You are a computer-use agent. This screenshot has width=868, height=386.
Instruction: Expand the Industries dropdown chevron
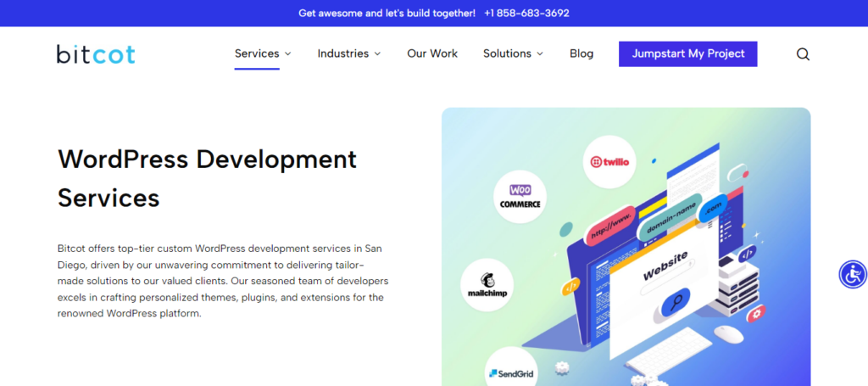coord(377,54)
